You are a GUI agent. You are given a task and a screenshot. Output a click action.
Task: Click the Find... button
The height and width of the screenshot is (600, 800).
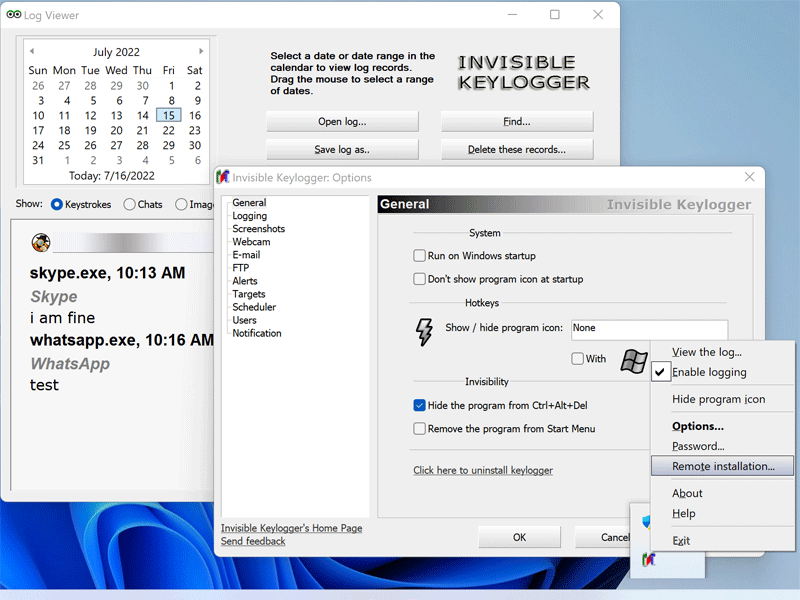[517, 121]
